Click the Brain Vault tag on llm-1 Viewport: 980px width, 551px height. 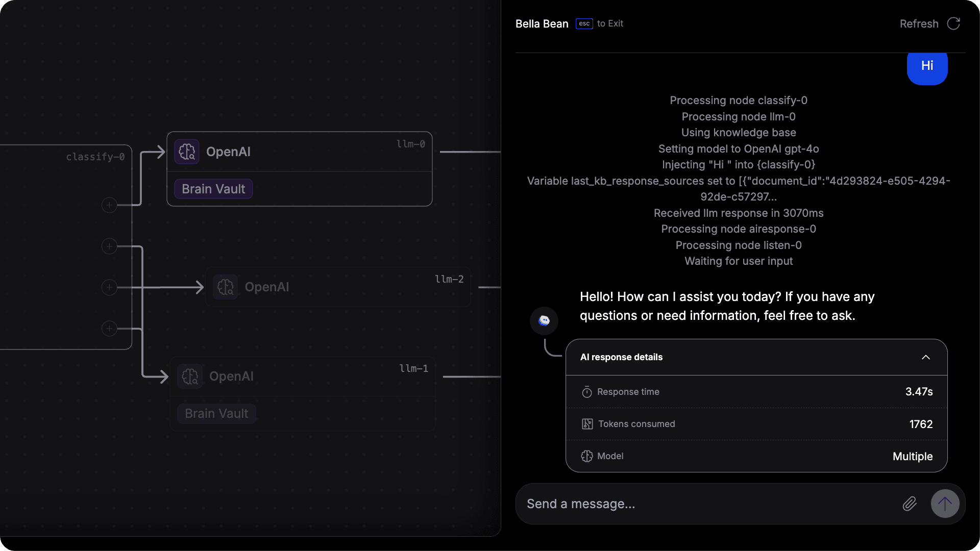pyautogui.click(x=216, y=413)
